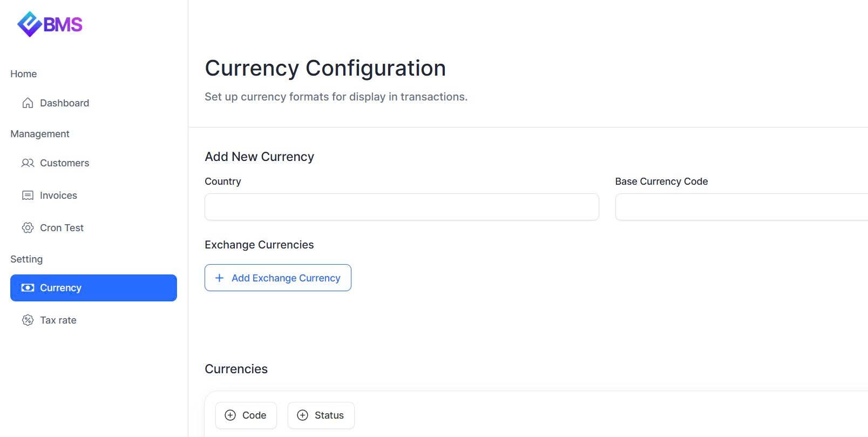Navigate to Invoices section
The image size is (868, 437).
[x=58, y=196]
